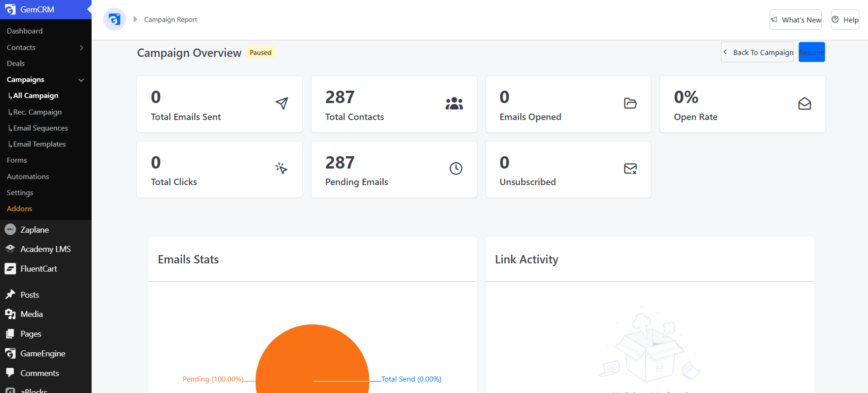Viewport: 868px width, 393px height.
Task: Go to Forms menu item
Action: click(x=17, y=160)
